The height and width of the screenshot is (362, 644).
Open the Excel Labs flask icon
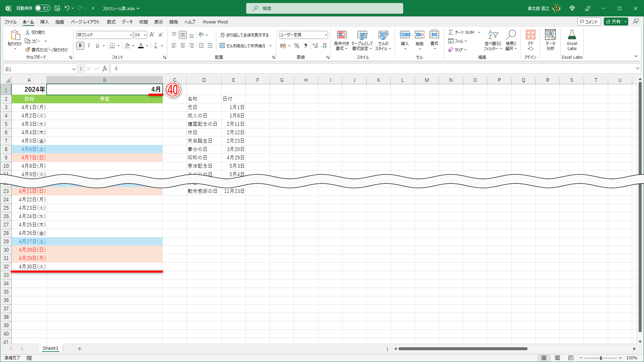[572, 35]
